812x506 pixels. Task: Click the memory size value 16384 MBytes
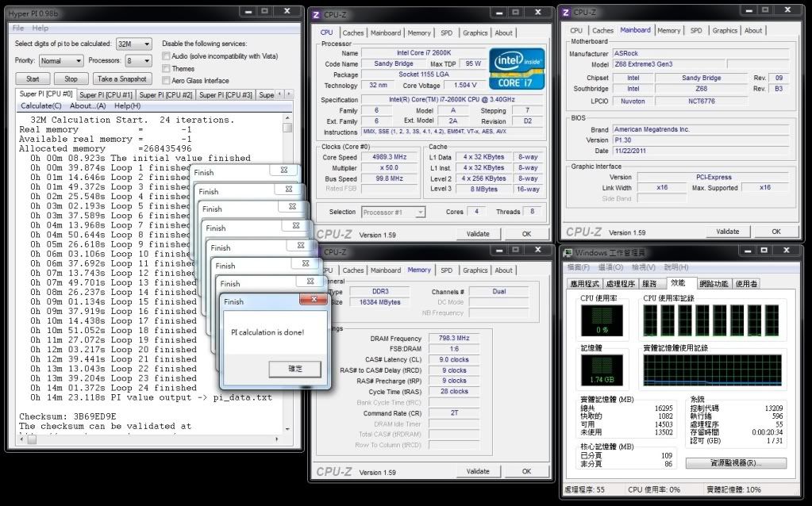point(379,302)
